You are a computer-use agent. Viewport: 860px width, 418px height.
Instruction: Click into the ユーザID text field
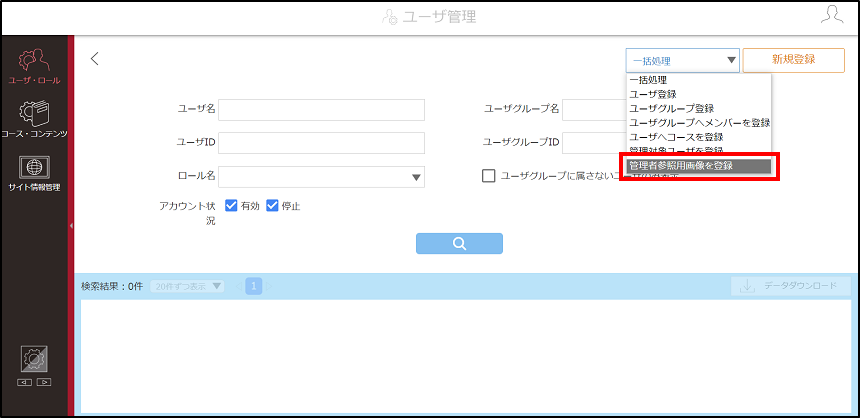(x=321, y=143)
